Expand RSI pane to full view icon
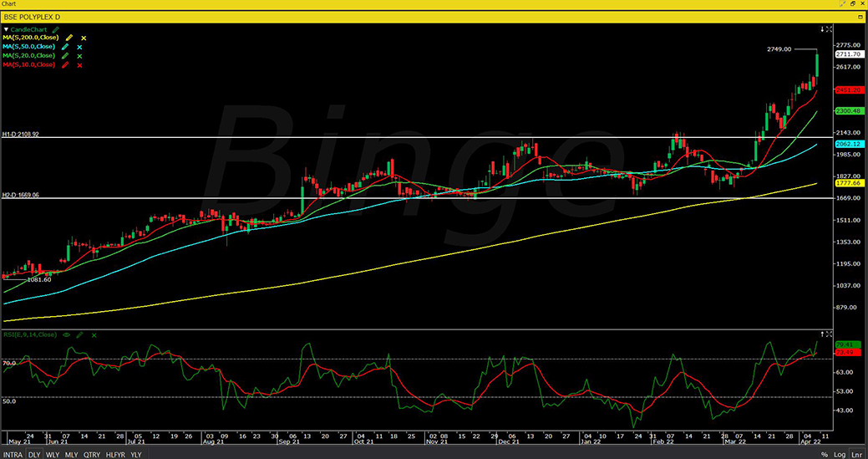Image resolution: width=868 pixels, height=459 pixels. pos(830,334)
